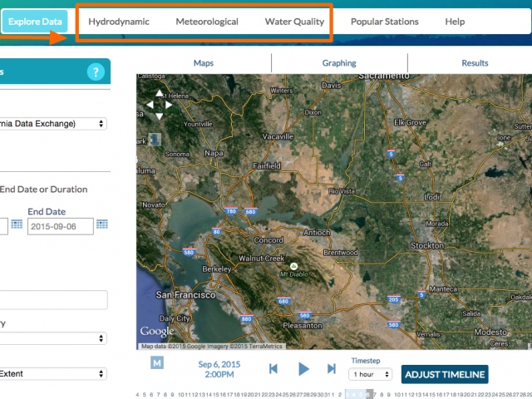This screenshot has height=399, width=532.
Task: Open the Timestep dropdown showing 1 hour
Action: (x=371, y=374)
